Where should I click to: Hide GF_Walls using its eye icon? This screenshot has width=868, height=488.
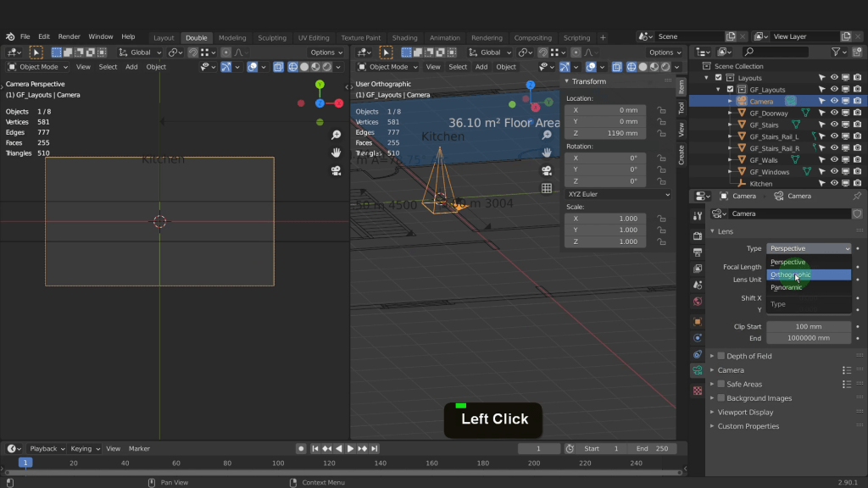pos(834,159)
